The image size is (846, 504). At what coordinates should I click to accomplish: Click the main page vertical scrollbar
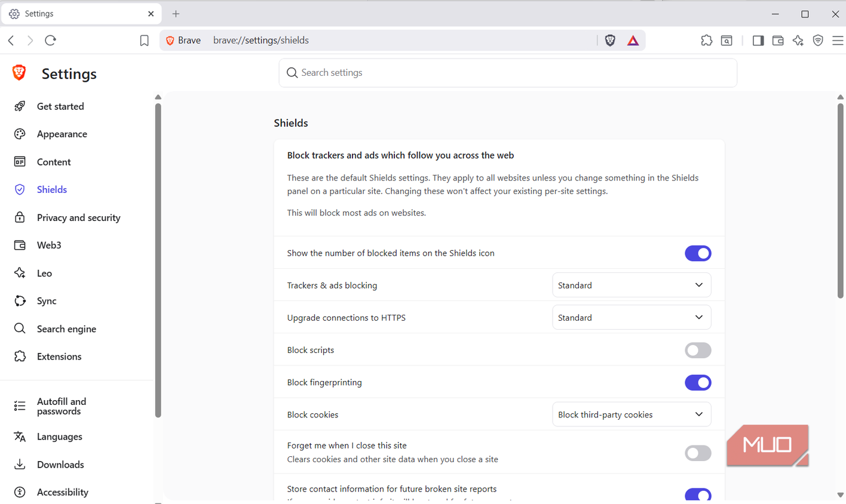coord(840,201)
